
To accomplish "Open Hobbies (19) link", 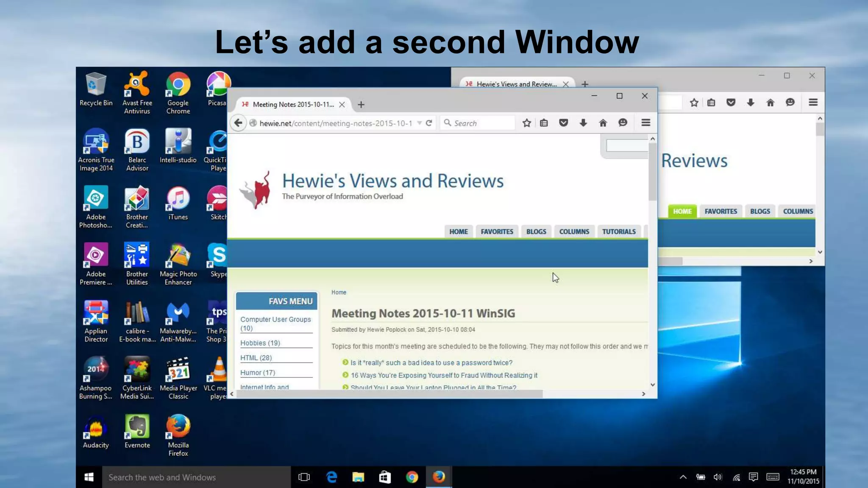I will tap(260, 343).
